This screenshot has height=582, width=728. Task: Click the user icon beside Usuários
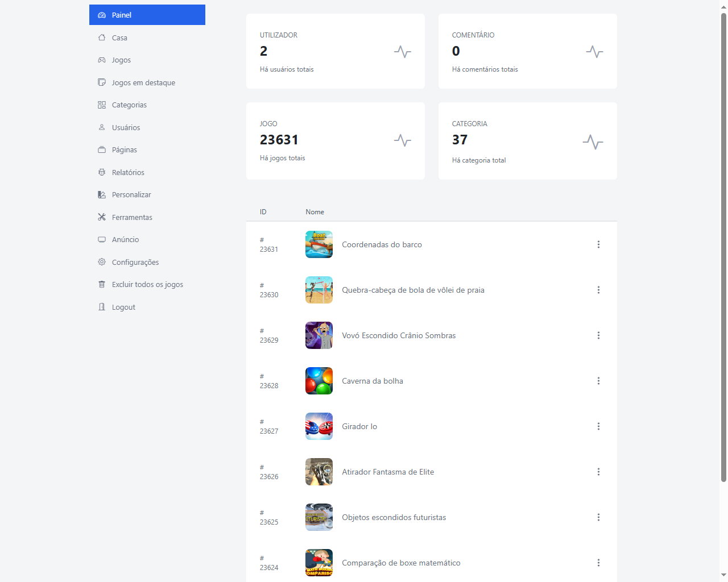click(x=102, y=127)
